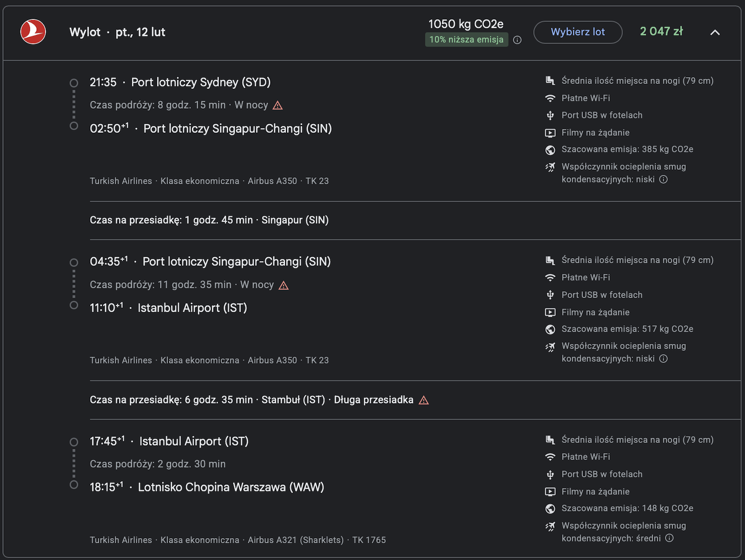Click Czas podróży: 2 godz. 30 min text

pyautogui.click(x=158, y=464)
